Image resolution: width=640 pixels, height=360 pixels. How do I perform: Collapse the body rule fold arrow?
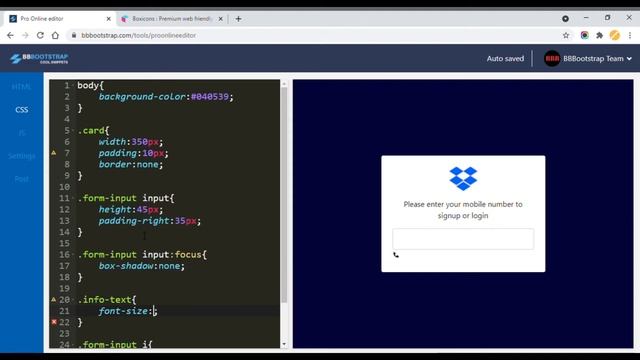(73, 86)
